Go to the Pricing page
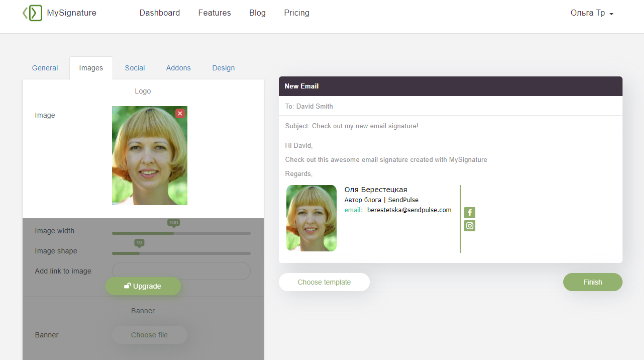Viewport: 644px width, 360px height. (x=297, y=13)
